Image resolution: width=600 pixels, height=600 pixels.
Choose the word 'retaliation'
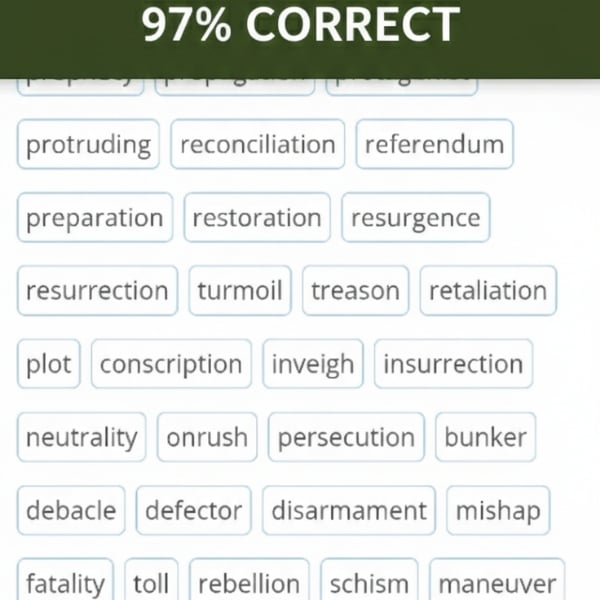point(488,291)
